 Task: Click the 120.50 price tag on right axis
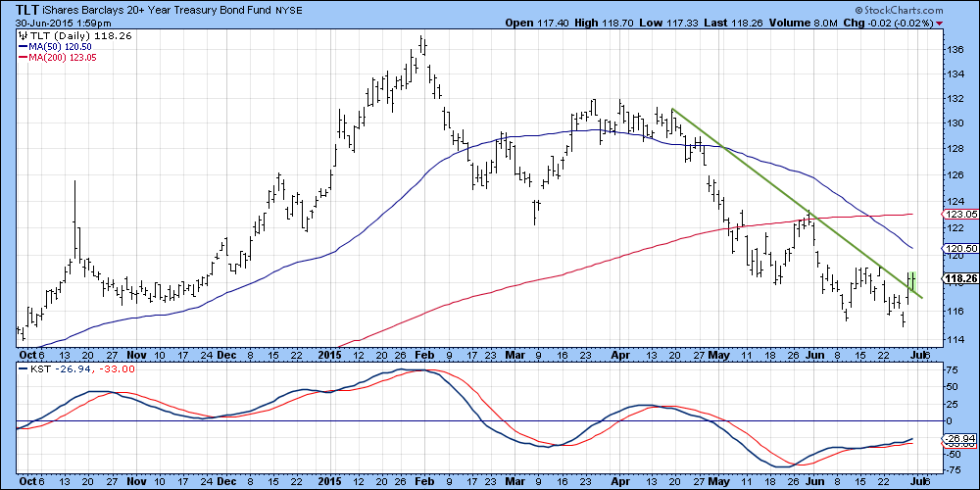tap(960, 248)
